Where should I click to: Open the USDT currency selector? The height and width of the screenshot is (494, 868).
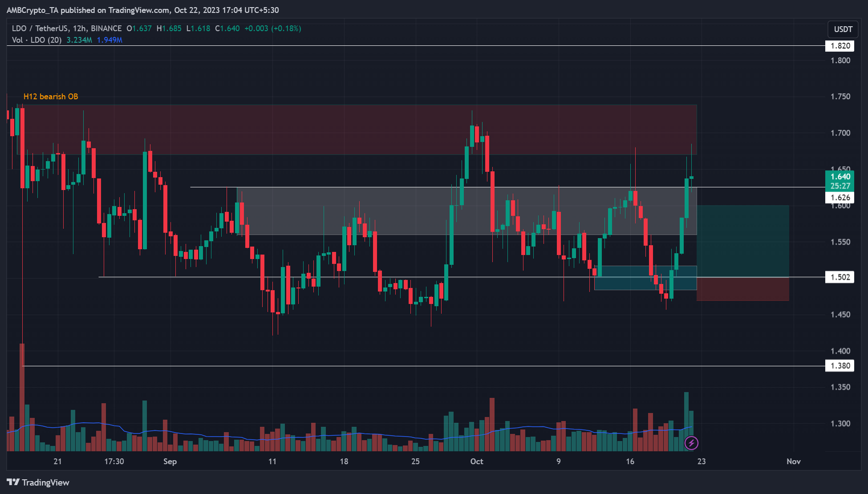pos(843,29)
